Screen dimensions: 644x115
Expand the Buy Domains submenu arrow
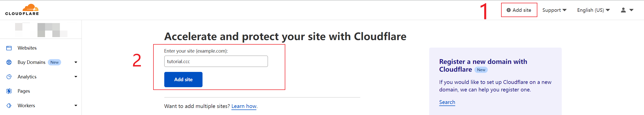(76, 62)
